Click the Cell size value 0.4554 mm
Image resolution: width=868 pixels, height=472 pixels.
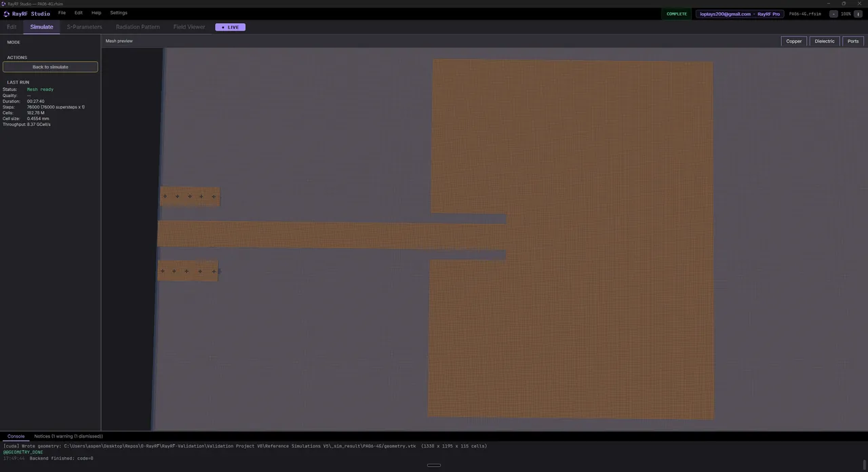pyautogui.click(x=38, y=119)
